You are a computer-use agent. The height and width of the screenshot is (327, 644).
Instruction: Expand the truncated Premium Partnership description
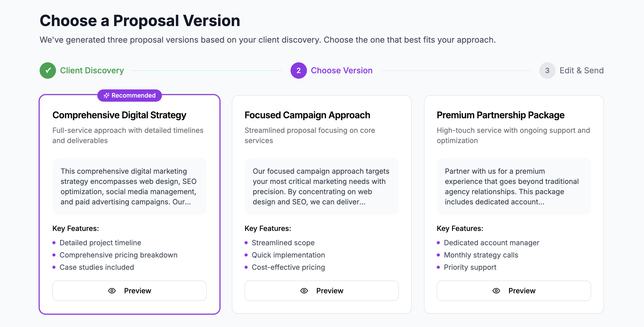pyautogui.click(x=514, y=186)
